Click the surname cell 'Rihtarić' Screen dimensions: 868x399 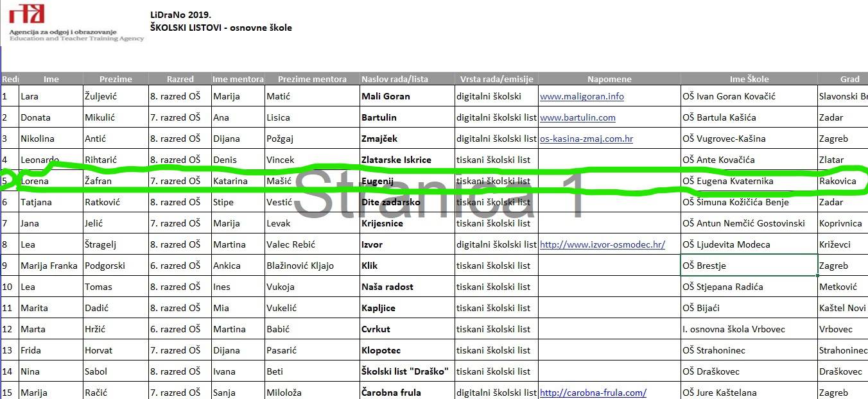[116, 160]
